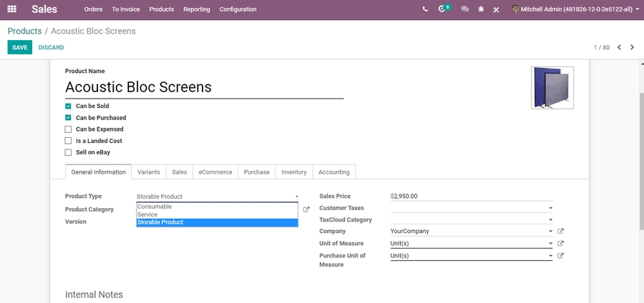The height and width of the screenshot is (303, 644).
Task: Open Unit of Measure external link icon
Action: click(560, 244)
